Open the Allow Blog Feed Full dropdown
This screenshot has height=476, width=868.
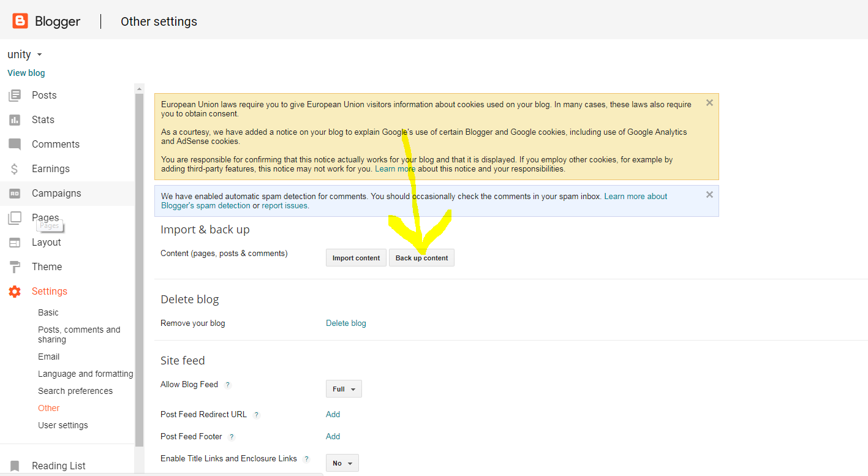[344, 389]
